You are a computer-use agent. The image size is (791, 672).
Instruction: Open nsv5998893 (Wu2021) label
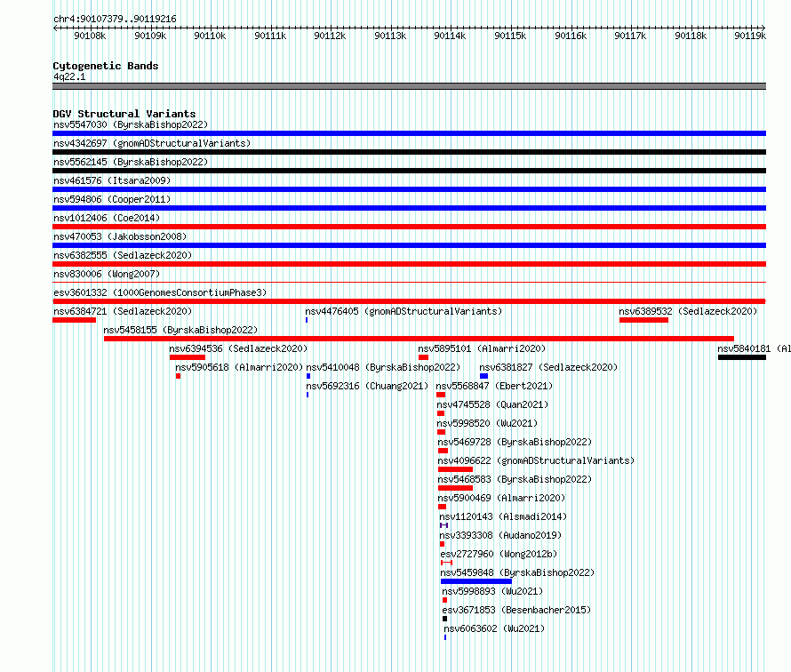492,591
